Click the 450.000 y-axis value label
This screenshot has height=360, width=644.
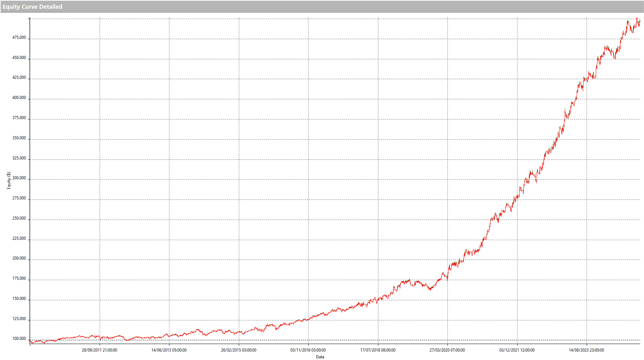(x=19, y=57)
